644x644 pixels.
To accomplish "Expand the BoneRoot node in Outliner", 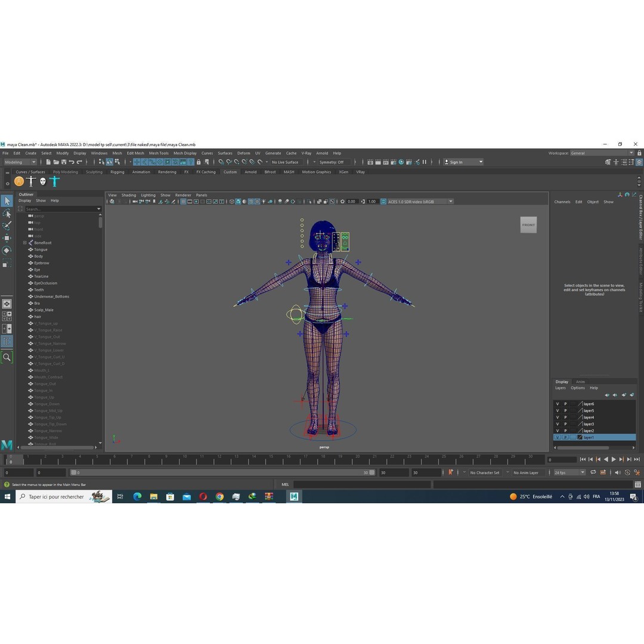I will coord(24,243).
